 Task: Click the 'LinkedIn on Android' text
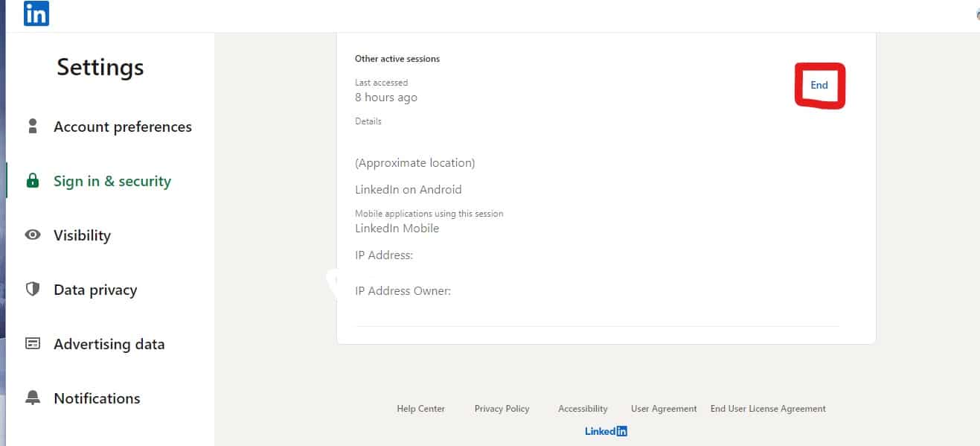409,190
